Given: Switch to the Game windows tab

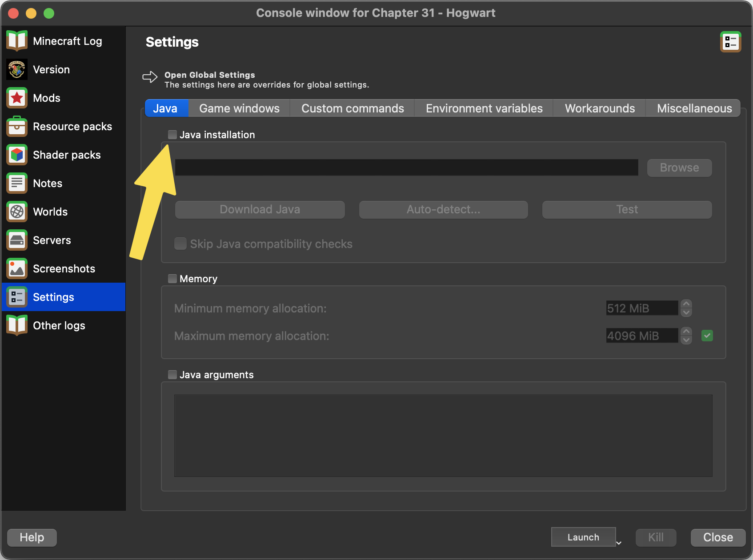Looking at the screenshot, I should (239, 108).
